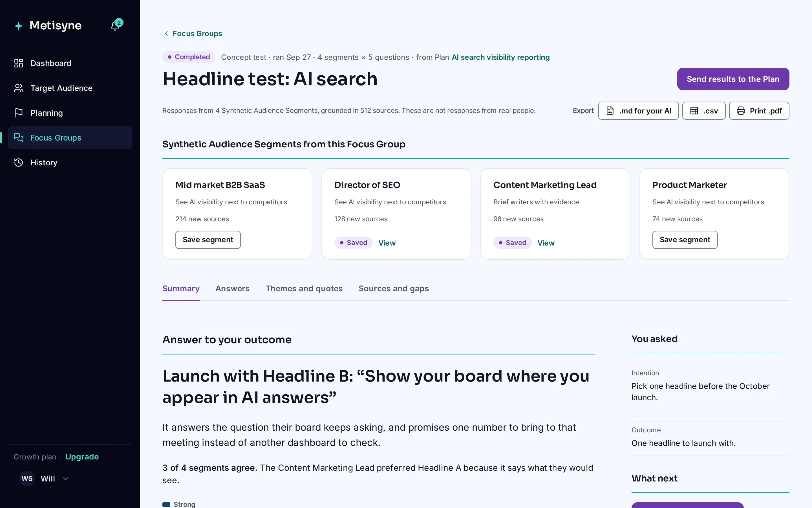The width and height of the screenshot is (812, 508).
Task: View the saved Content Marketing Lead segment
Action: (x=546, y=243)
